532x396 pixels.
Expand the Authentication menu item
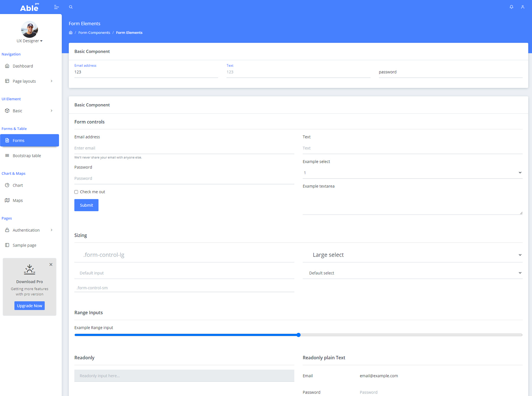pos(30,230)
